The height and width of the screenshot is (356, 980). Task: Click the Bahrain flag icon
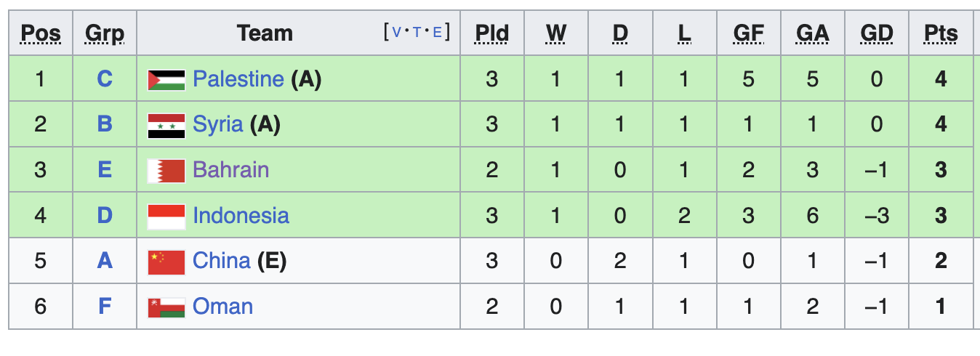tap(166, 171)
